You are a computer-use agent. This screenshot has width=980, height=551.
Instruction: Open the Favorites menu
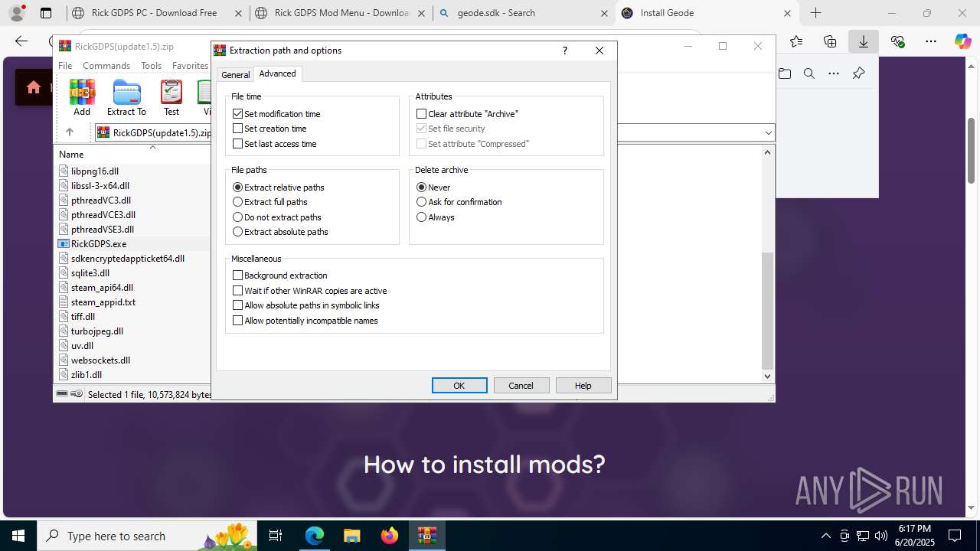[x=190, y=66]
